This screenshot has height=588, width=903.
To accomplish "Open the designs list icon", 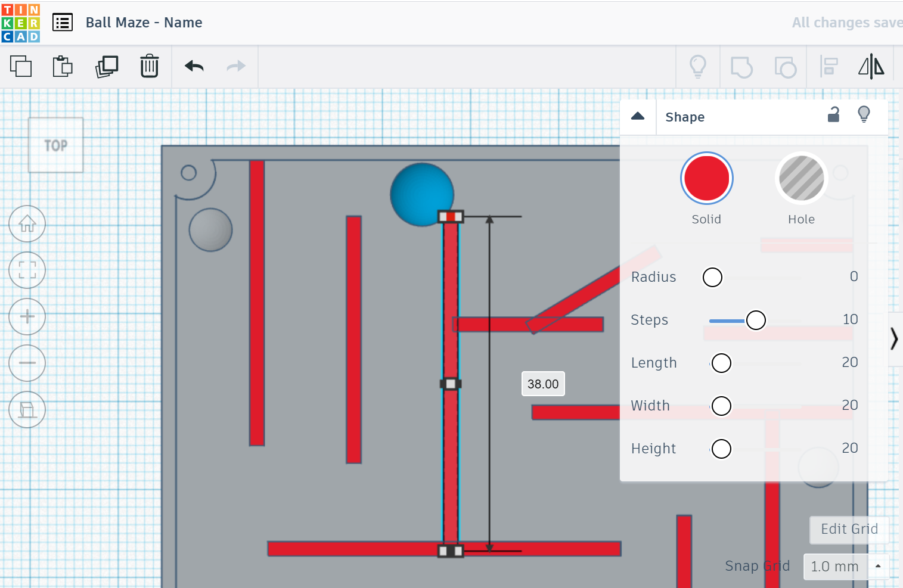I will click(x=63, y=23).
